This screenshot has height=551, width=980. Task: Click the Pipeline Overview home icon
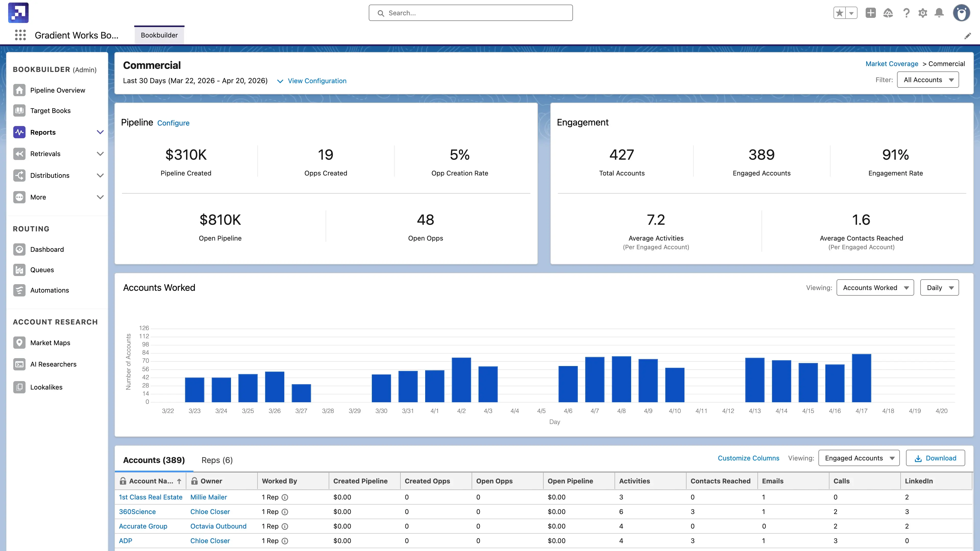pyautogui.click(x=19, y=90)
